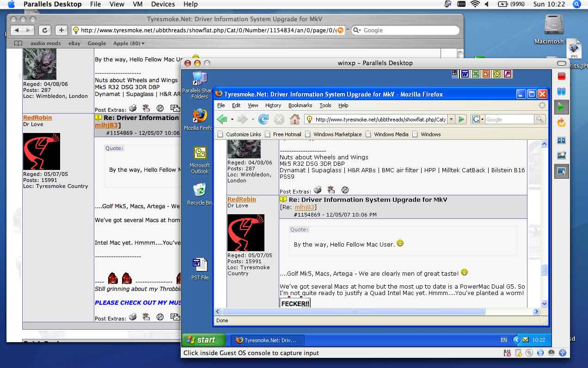Click the Firefox vertical scrollbar down arrow
The image size is (588, 368).
(x=544, y=304)
